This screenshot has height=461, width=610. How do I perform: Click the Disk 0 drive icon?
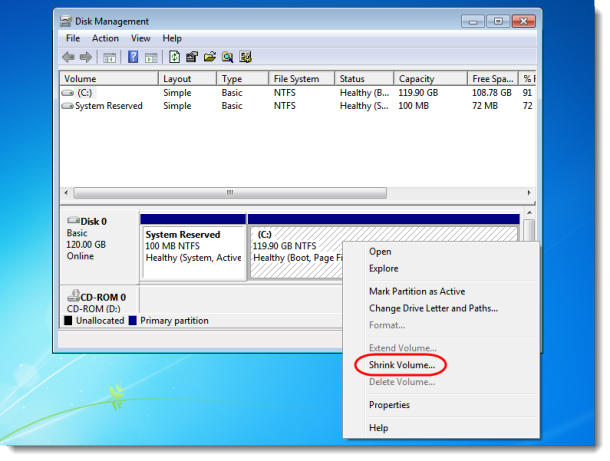coord(73,220)
